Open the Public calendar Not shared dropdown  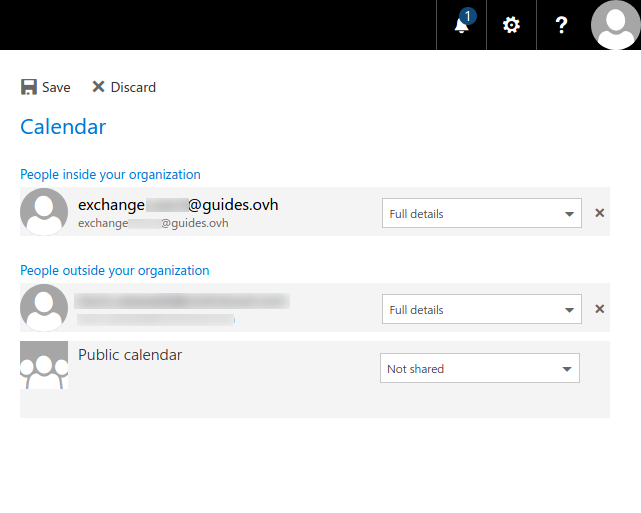click(x=479, y=368)
